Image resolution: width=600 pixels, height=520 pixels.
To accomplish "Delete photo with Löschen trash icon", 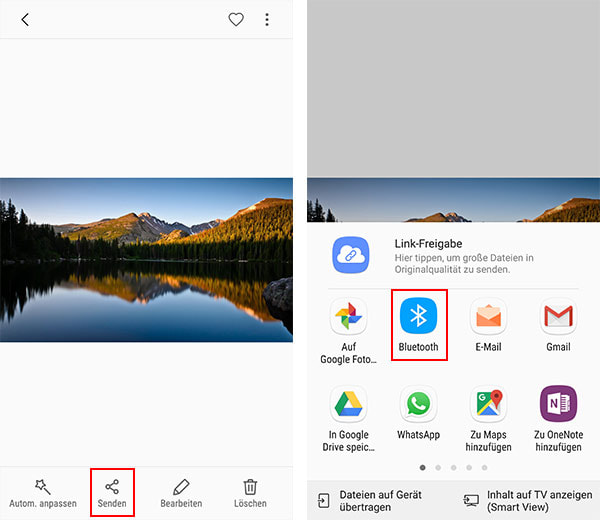I will (250, 492).
